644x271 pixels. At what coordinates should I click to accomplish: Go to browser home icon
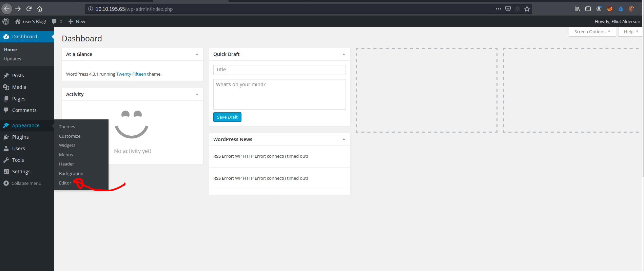pyautogui.click(x=40, y=9)
